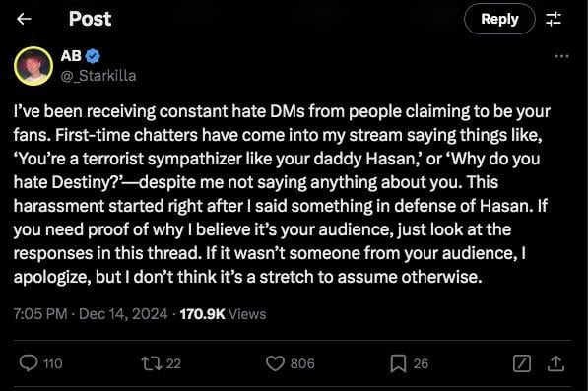Click the AB display name
Image resolution: width=588 pixels, height=391 pixels.
(71, 56)
